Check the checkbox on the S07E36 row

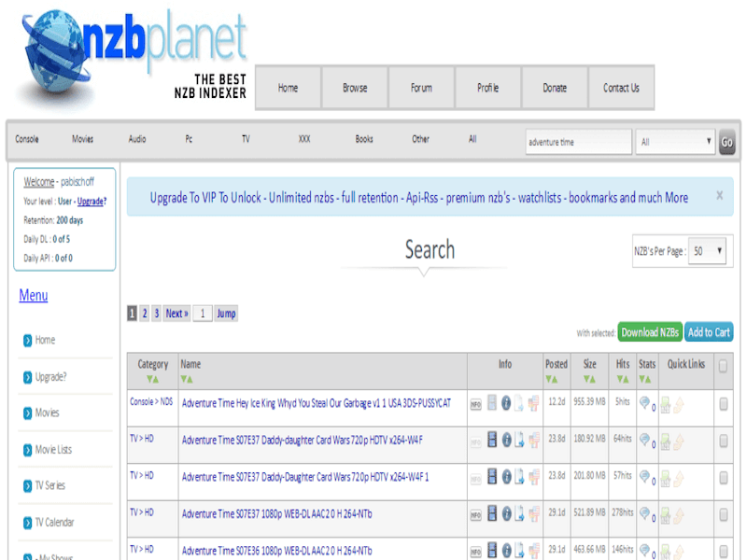724,549
